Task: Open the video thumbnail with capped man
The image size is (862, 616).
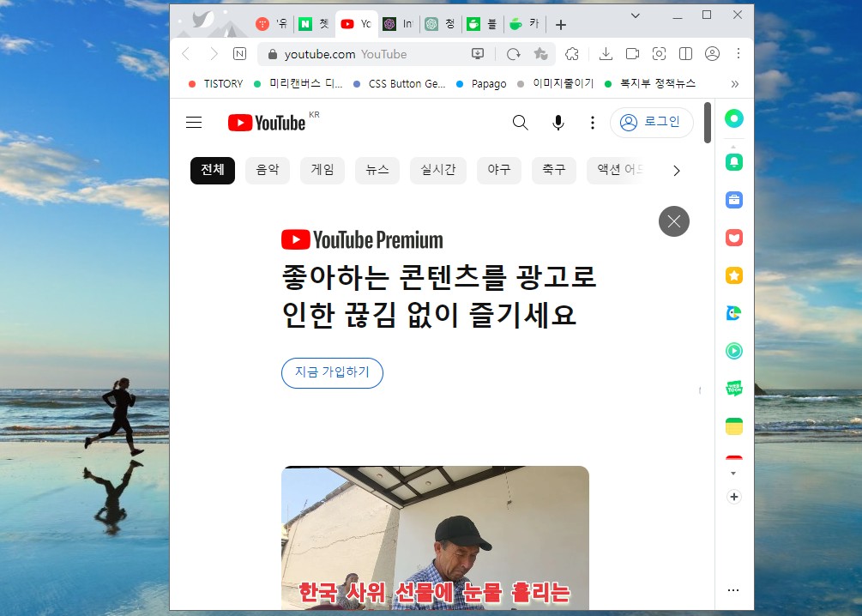Action: click(x=435, y=538)
